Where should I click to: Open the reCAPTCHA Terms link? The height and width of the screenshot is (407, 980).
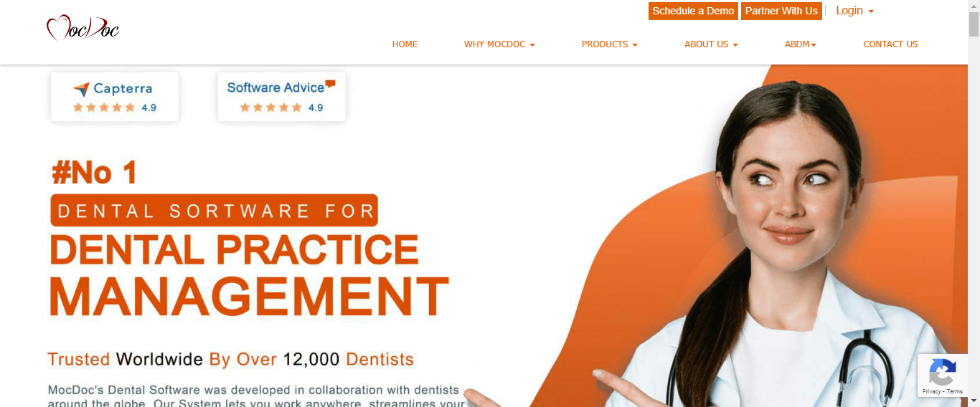(x=955, y=391)
